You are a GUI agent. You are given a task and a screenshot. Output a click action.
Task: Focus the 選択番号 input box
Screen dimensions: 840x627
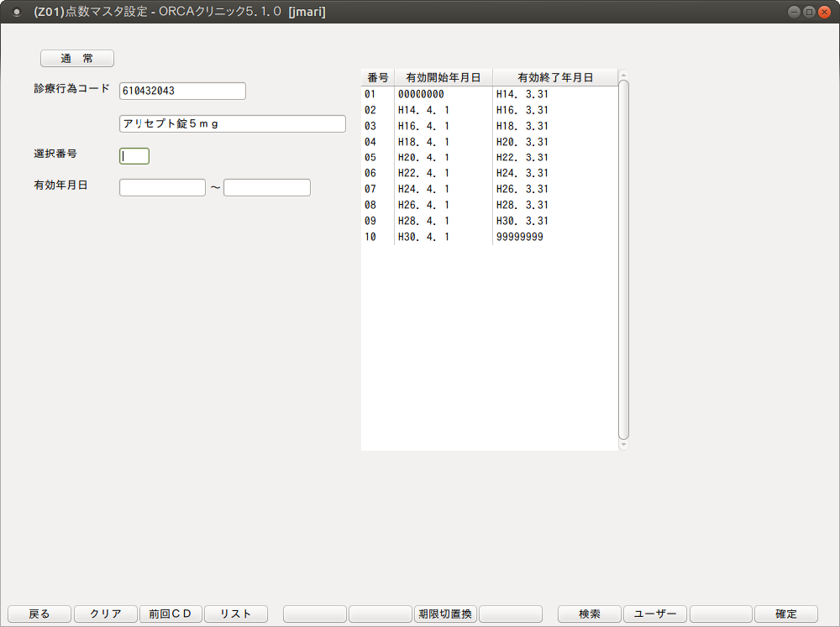tap(134, 155)
